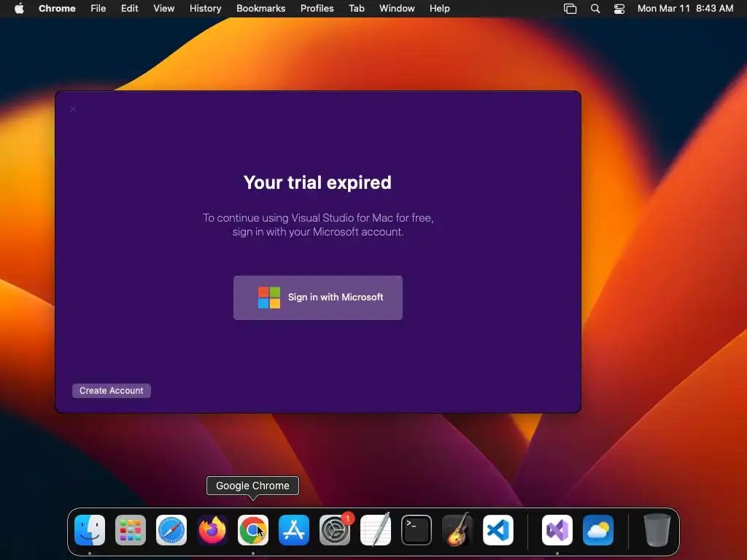The height and width of the screenshot is (560, 747).
Task: Open the Weather app in the dock
Action: pos(598,530)
